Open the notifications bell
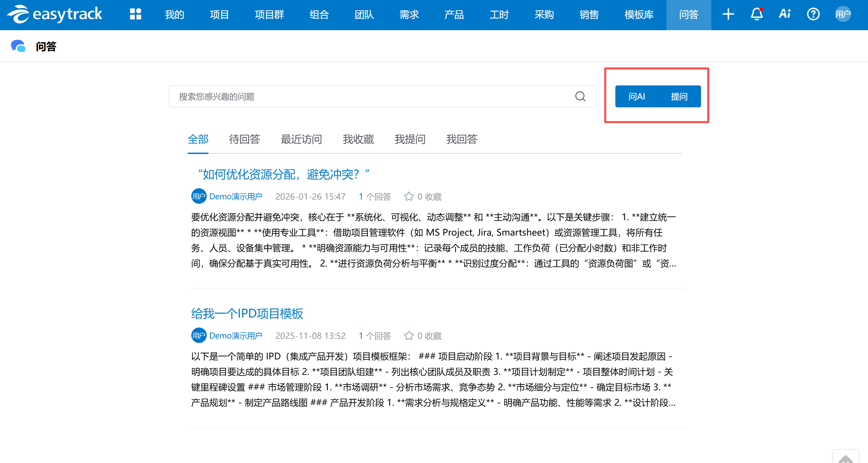 (x=757, y=14)
